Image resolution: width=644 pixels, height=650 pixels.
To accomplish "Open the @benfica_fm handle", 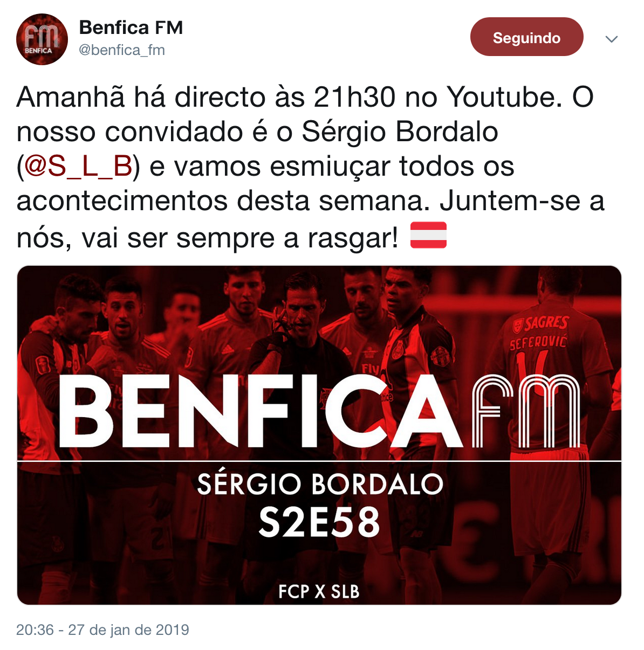I will [122, 50].
